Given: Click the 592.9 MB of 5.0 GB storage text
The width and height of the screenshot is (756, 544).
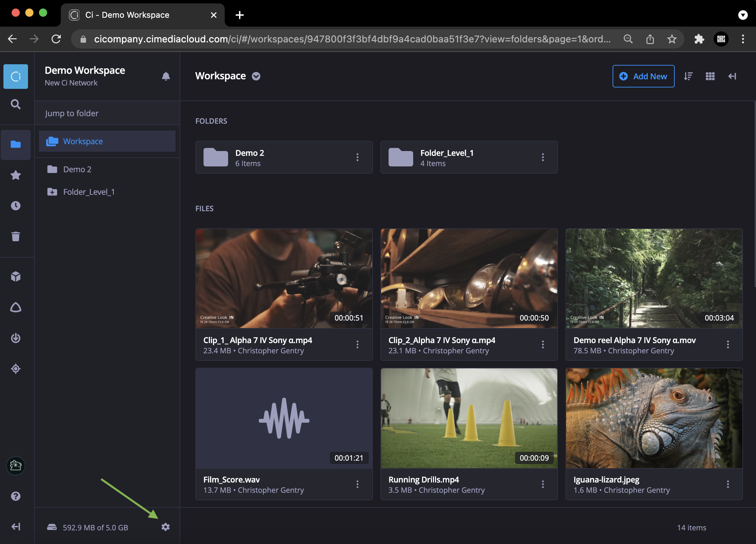Looking at the screenshot, I should (x=95, y=528).
